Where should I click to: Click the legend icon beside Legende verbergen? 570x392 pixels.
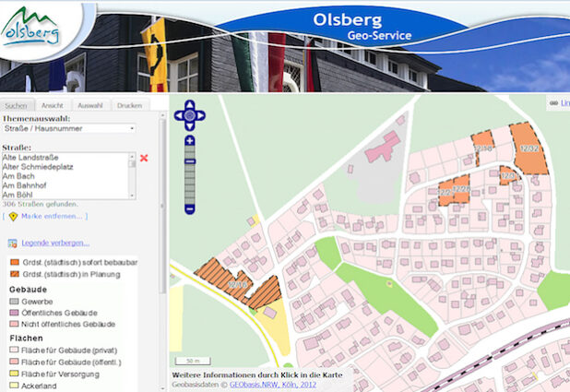[12, 244]
